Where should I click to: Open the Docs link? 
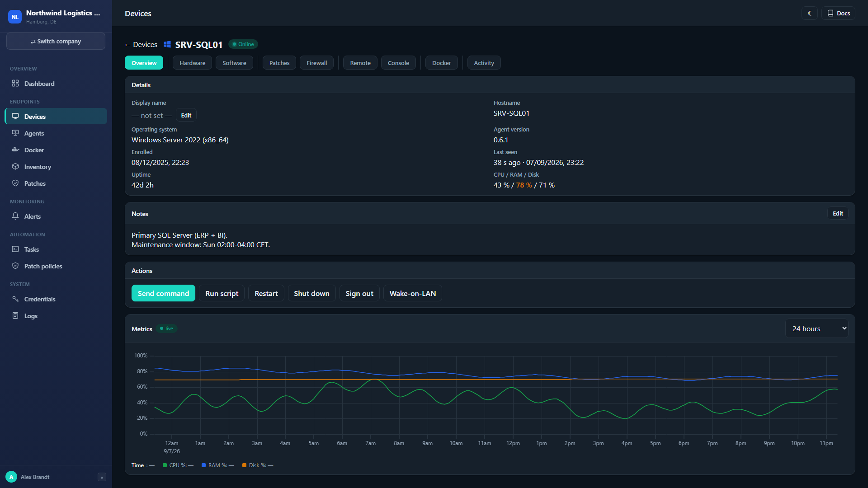click(838, 13)
